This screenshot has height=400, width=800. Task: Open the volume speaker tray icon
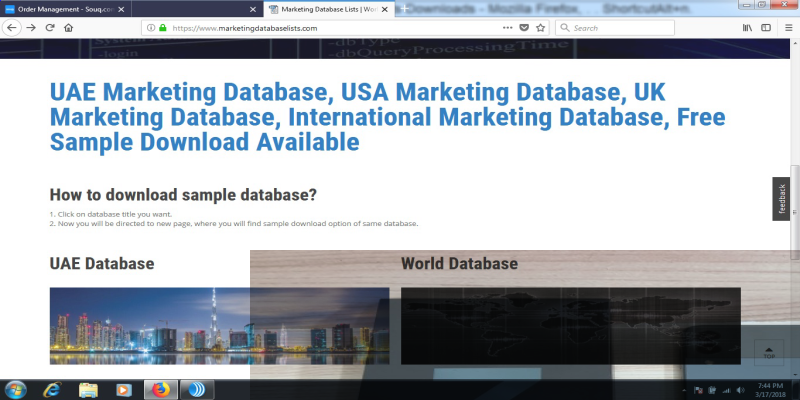coord(740,391)
